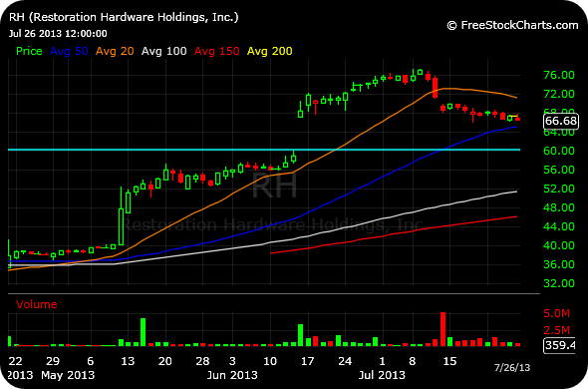
Task: Click the 5.0M volume axis label
Action: 556,313
